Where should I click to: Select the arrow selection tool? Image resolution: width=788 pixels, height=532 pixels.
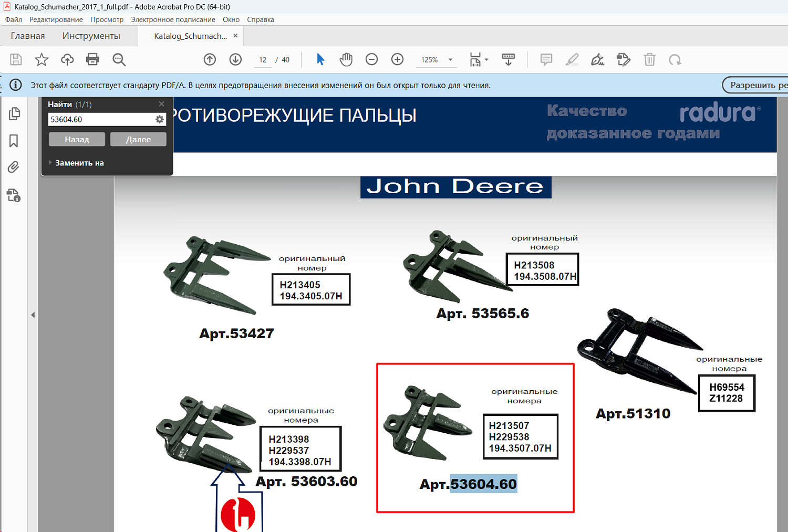[320, 59]
